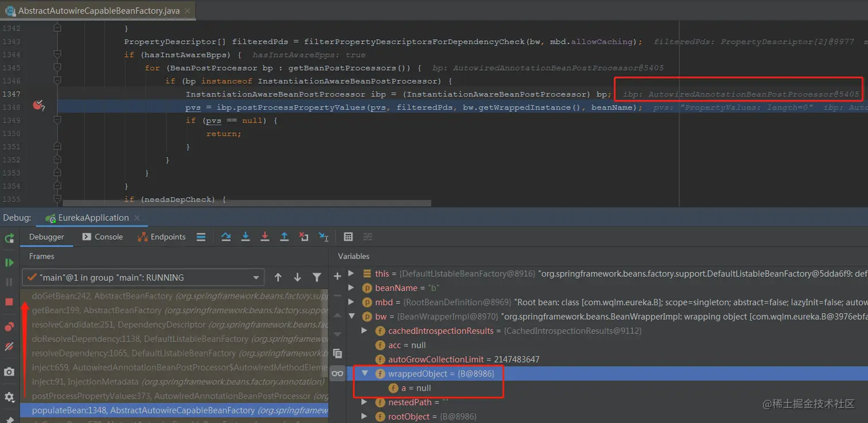Expand the beanName variable node
The height and width of the screenshot is (423, 868).
click(x=352, y=287)
